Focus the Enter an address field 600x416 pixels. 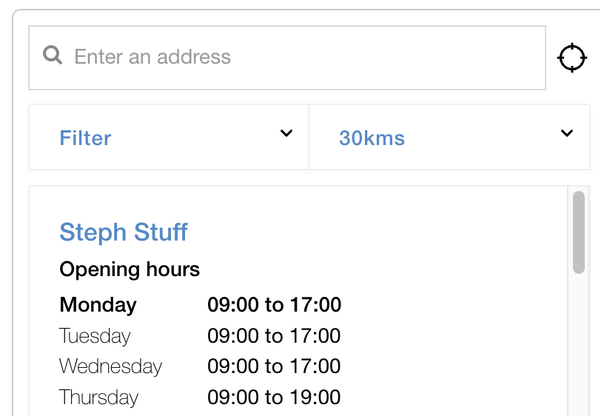click(x=300, y=57)
